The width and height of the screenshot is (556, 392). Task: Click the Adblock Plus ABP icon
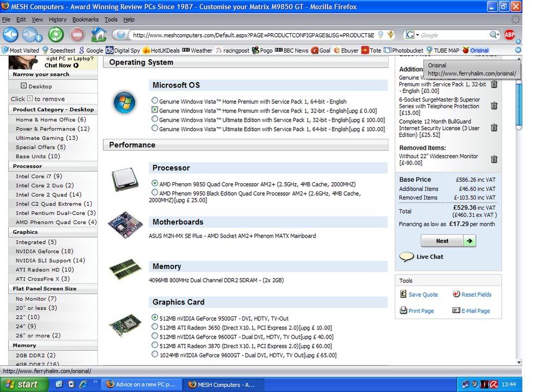pyautogui.click(x=509, y=35)
